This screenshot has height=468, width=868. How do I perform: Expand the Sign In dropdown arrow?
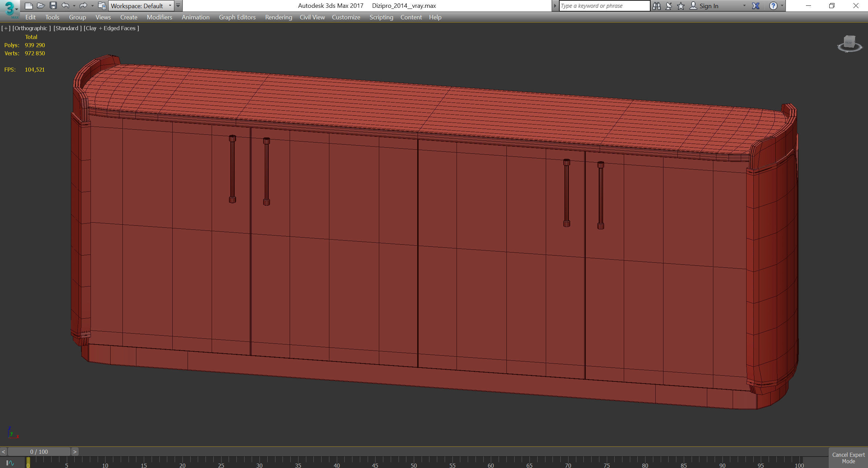[745, 6]
